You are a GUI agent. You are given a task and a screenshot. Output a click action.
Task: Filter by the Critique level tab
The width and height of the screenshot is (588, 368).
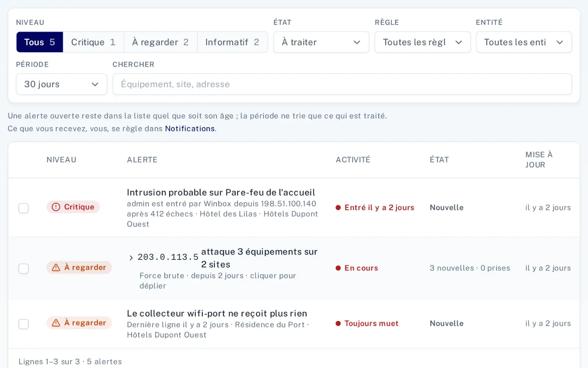[93, 42]
